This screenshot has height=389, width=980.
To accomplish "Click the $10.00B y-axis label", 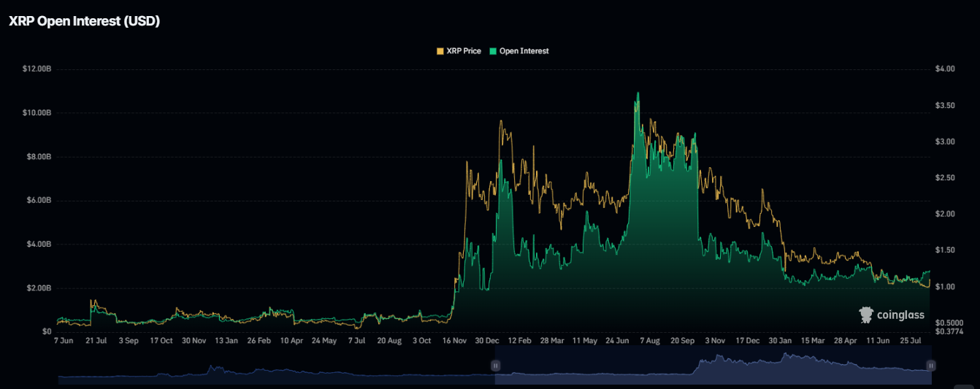I will [37, 112].
